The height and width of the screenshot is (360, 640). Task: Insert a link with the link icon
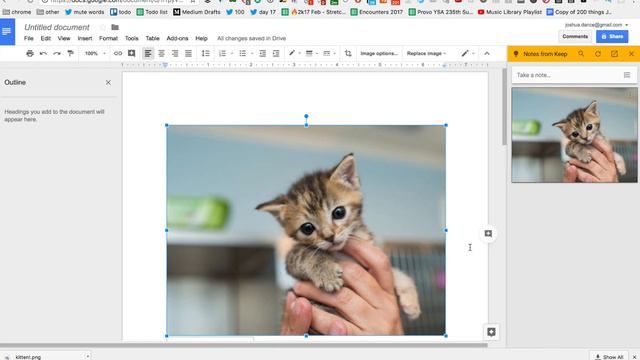[118, 53]
